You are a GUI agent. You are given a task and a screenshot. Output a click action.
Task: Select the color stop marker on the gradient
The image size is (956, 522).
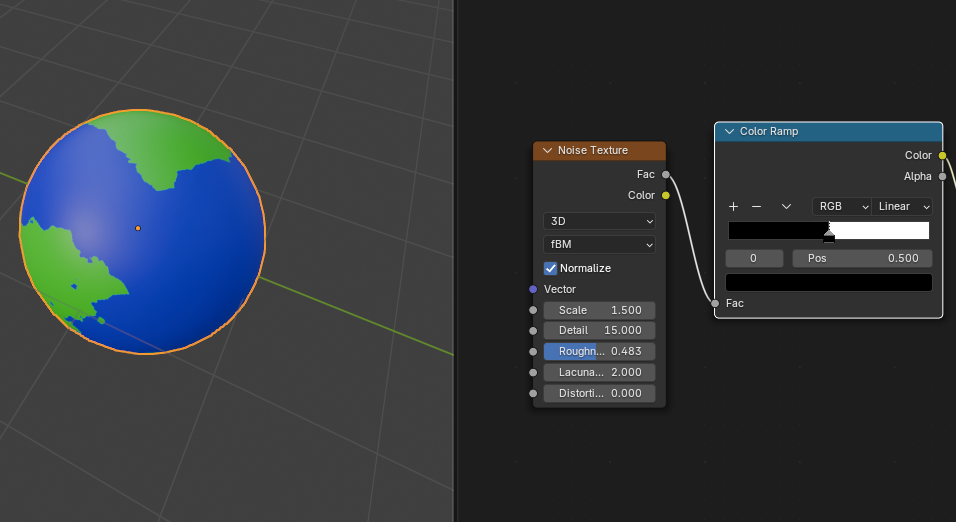(x=829, y=236)
